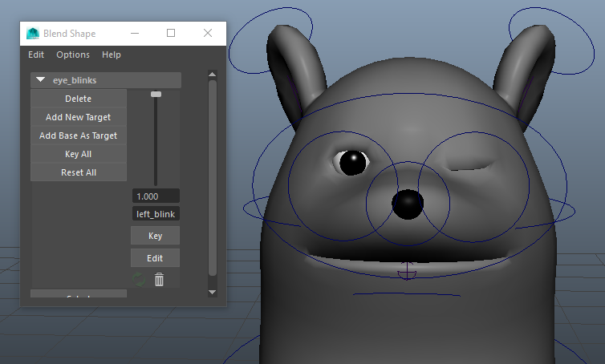This screenshot has height=364, width=605.
Task: Minimize the Blend Shape window
Action: point(134,34)
